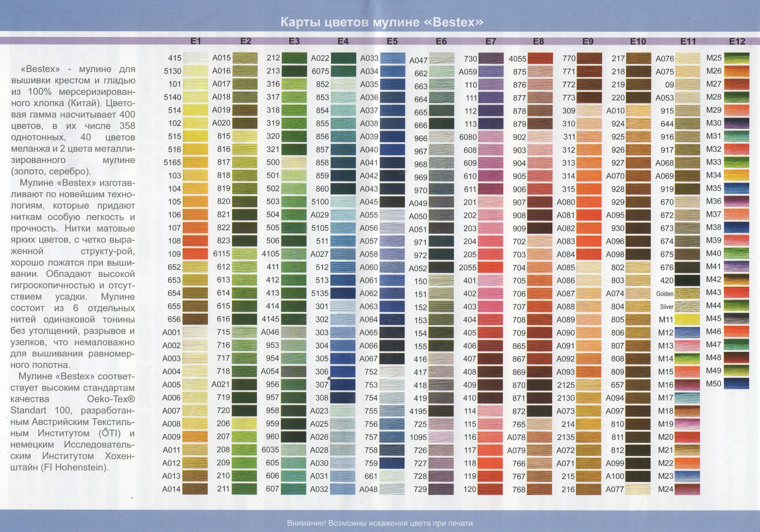This screenshot has width=760, height=532.
Task: Click the E10 column header
Action: tap(638, 41)
